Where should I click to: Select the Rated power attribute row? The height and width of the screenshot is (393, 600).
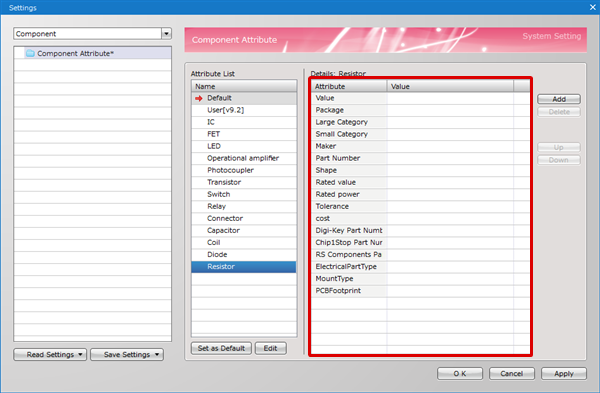click(x=420, y=194)
